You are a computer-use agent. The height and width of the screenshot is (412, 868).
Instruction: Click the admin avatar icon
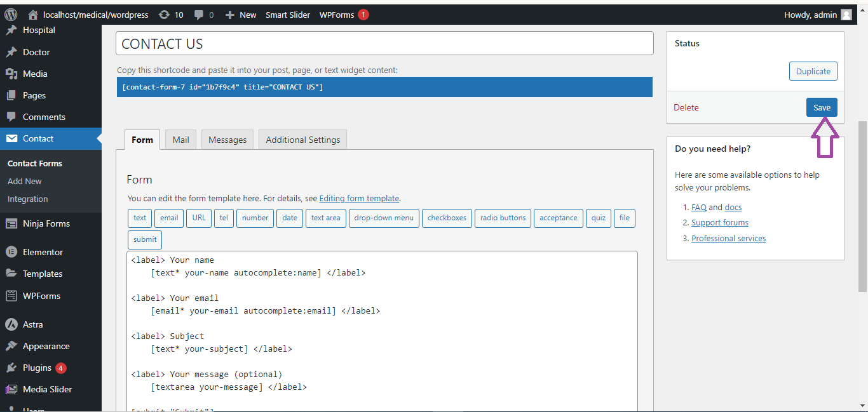[846, 15]
